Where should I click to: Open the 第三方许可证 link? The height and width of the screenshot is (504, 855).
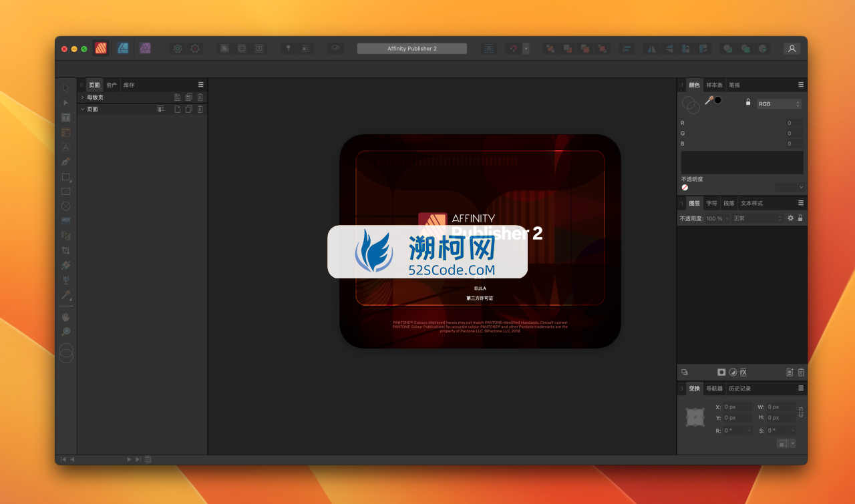click(x=480, y=298)
